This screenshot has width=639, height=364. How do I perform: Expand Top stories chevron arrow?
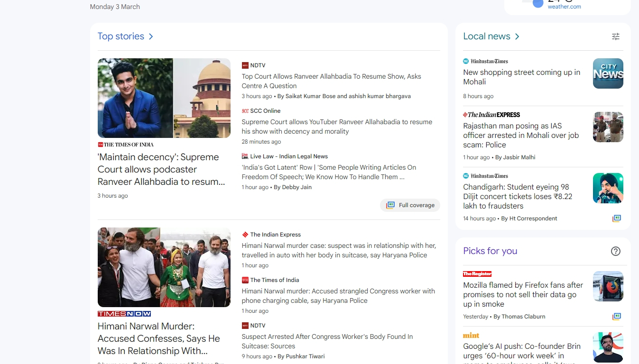[151, 36]
